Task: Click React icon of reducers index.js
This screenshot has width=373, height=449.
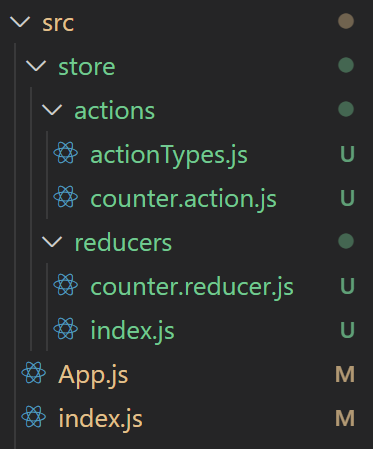Action: point(66,329)
